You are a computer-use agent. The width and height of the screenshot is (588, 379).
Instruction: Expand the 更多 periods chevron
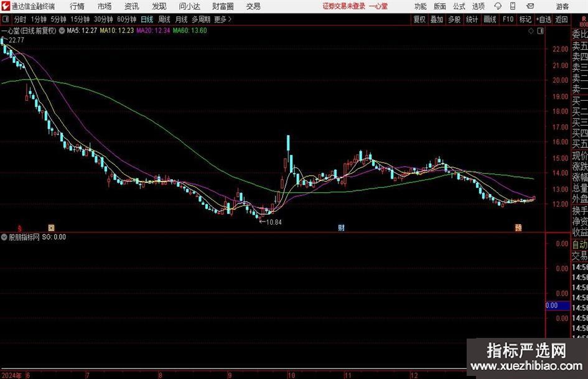[223, 19]
